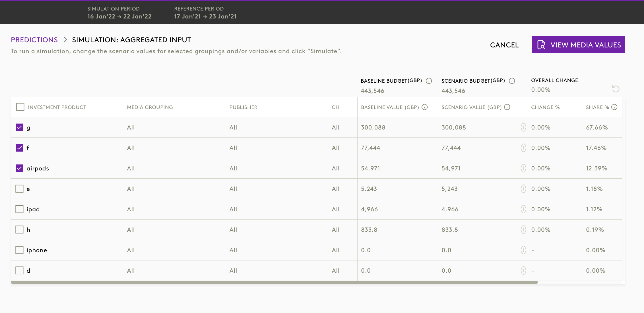Toggle the lock icon for airpods

(523, 168)
